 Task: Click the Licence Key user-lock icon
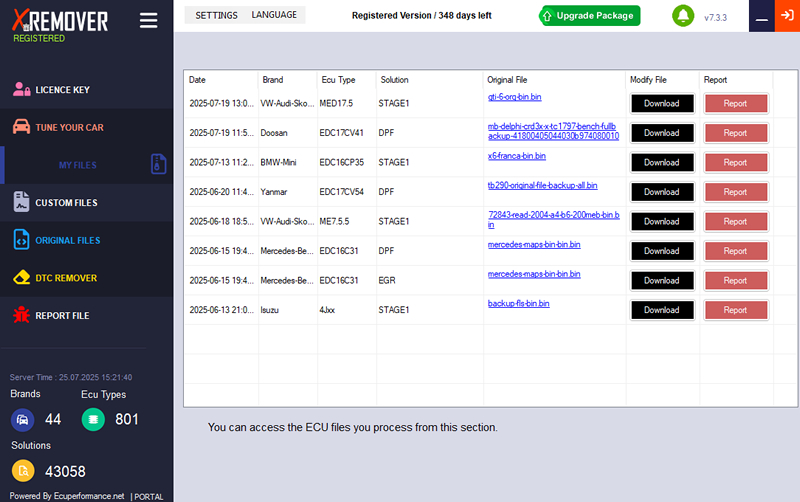[21, 89]
